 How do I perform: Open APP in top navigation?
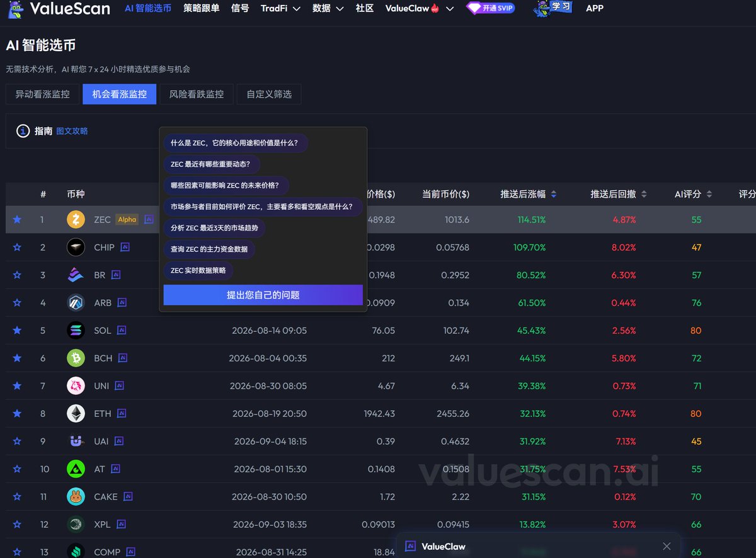coord(595,9)
